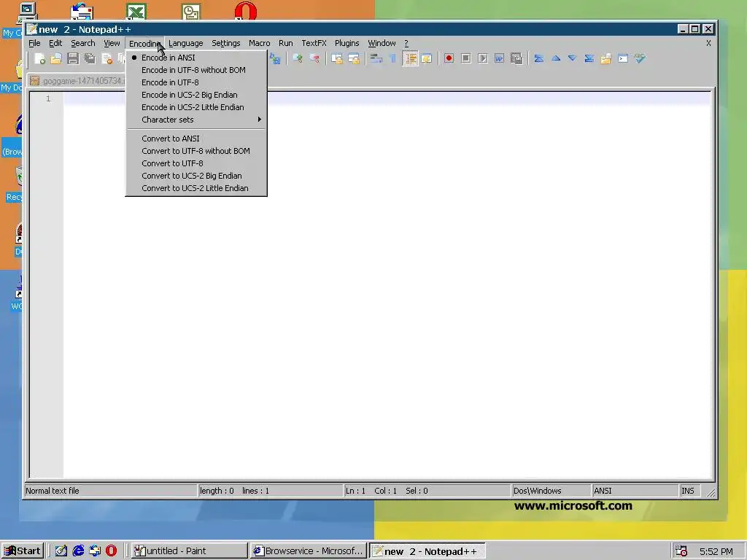Click the Save Recorded Macro icon
The width and height of the screenshot is (747, 560).
point(516,58)
